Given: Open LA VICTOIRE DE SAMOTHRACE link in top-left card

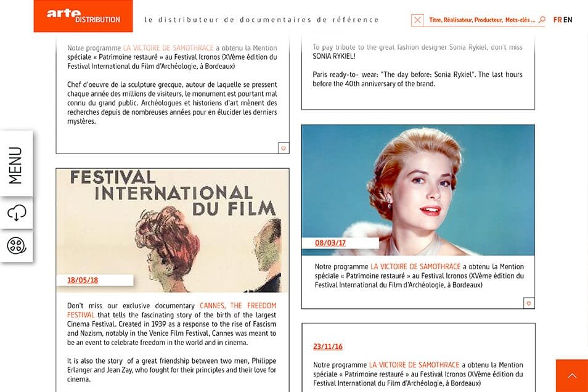Looking at the screenshot, I should pyautogui.click(x=168, y=48).
